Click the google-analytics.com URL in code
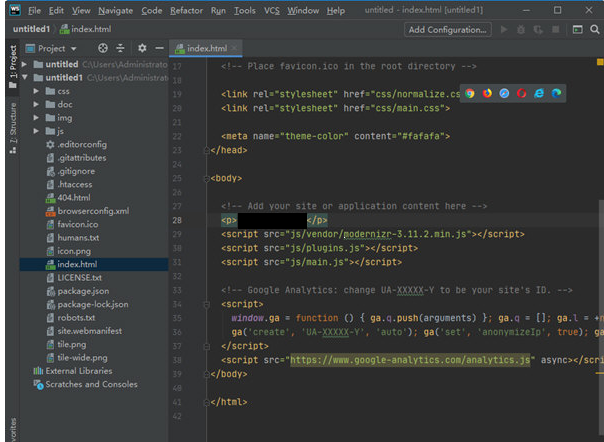The width and height of the screenshot is (604, 442). 410,360
